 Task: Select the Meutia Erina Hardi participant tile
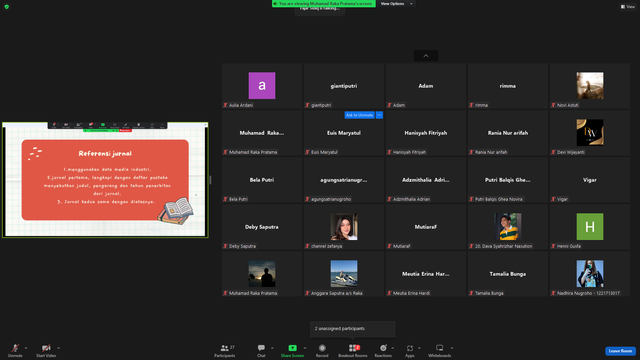[x=426, y=273]
